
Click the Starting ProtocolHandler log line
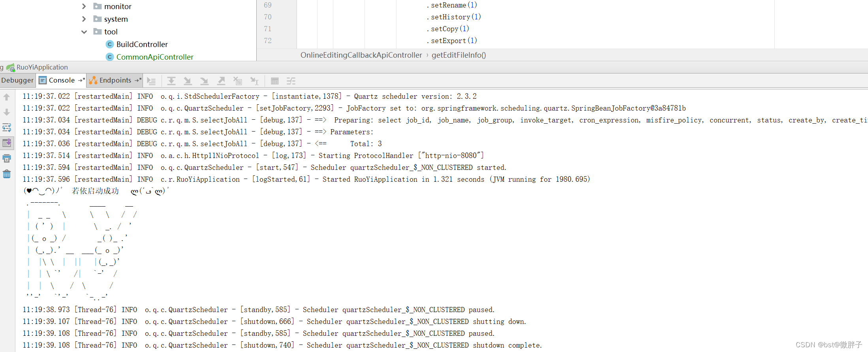253,156
